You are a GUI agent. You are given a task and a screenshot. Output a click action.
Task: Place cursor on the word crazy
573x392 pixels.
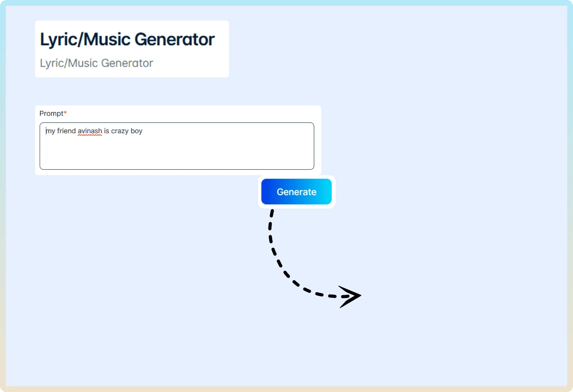(120, 131)
